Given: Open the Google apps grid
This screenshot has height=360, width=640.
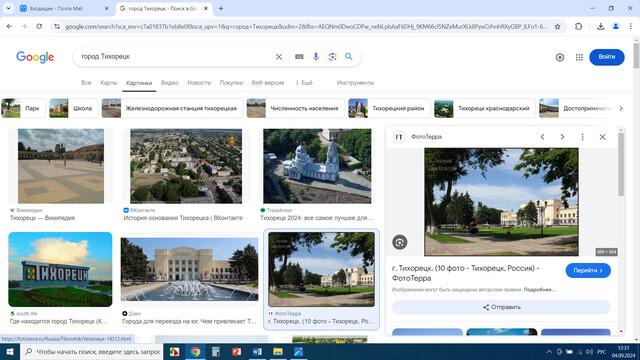Looking at the screenshot, I should click(579, 57).
